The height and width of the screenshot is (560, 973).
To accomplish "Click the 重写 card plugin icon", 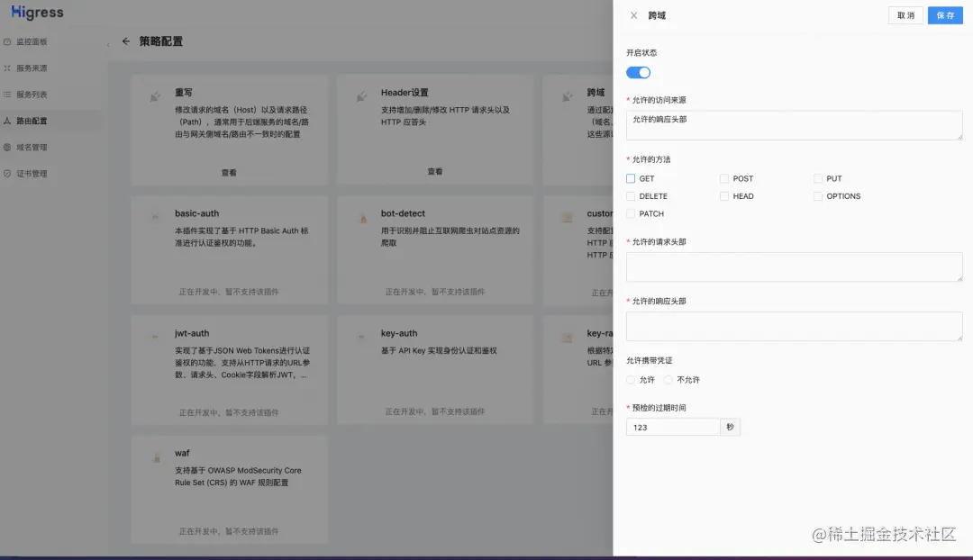I will pyautogui.click(x=155, y=96).
